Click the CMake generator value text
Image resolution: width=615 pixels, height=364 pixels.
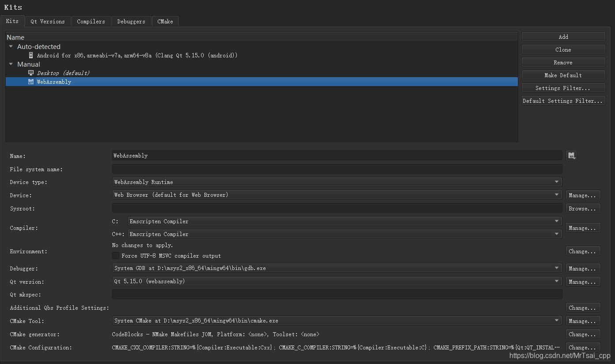(216, 334)
